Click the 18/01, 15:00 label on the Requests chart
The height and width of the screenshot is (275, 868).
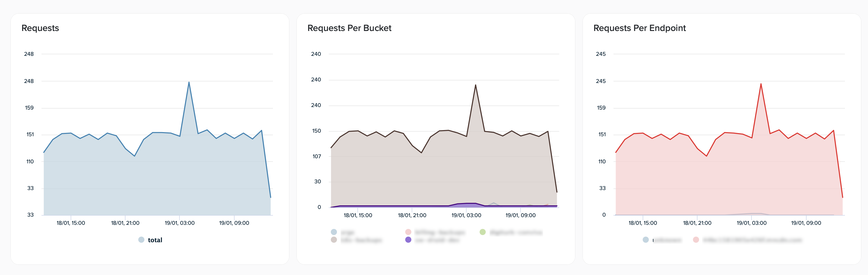click(71, 223)
